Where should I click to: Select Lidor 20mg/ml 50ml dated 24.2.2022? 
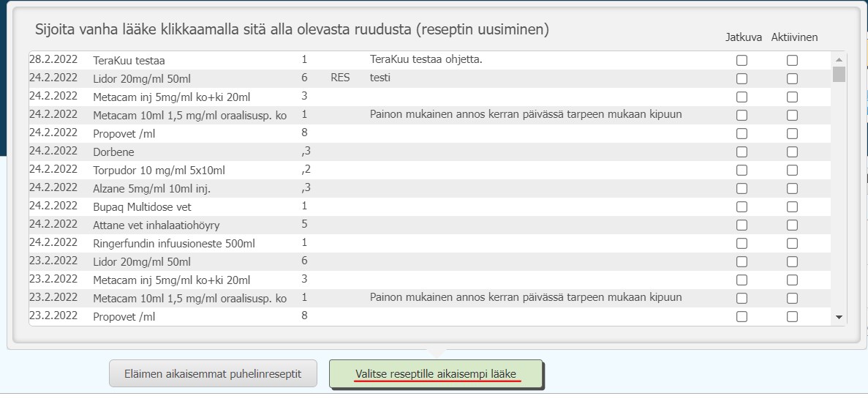pyautogui.click(x=429, y=78)
